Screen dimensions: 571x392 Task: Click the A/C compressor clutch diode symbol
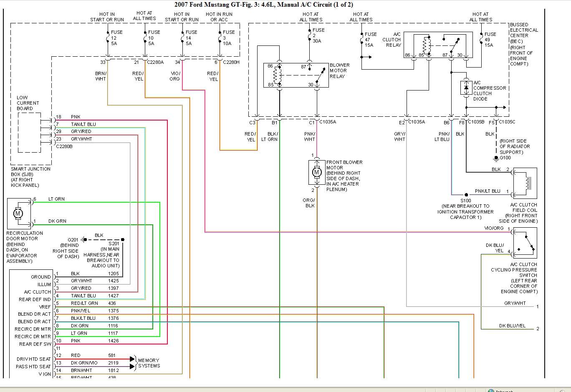coord(466,88)
